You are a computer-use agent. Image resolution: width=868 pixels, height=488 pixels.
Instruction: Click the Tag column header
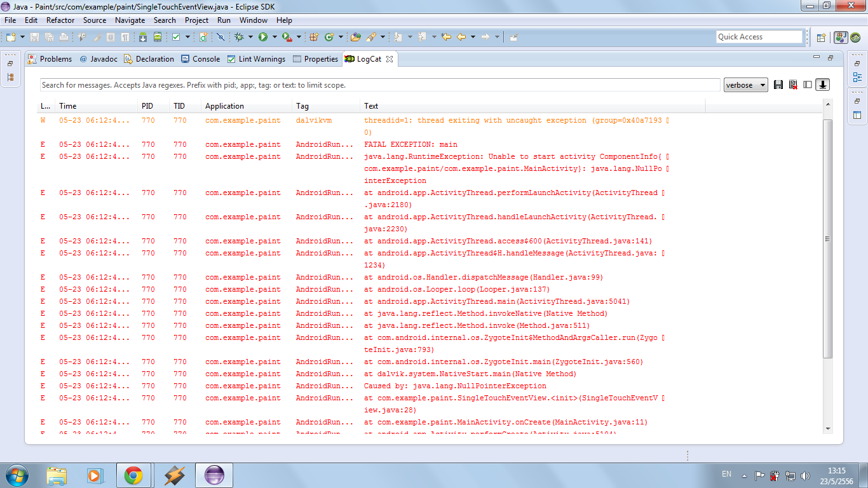(327, 106)
